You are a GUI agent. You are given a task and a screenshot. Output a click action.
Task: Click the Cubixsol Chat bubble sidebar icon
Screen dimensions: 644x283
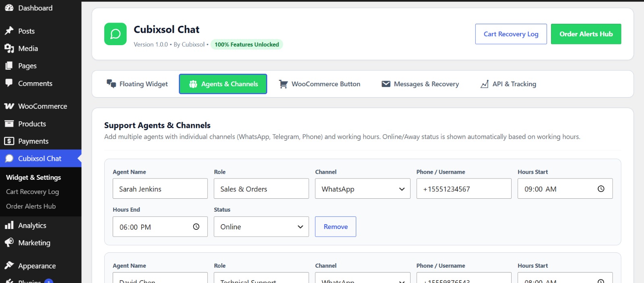(x=9, y=158)
